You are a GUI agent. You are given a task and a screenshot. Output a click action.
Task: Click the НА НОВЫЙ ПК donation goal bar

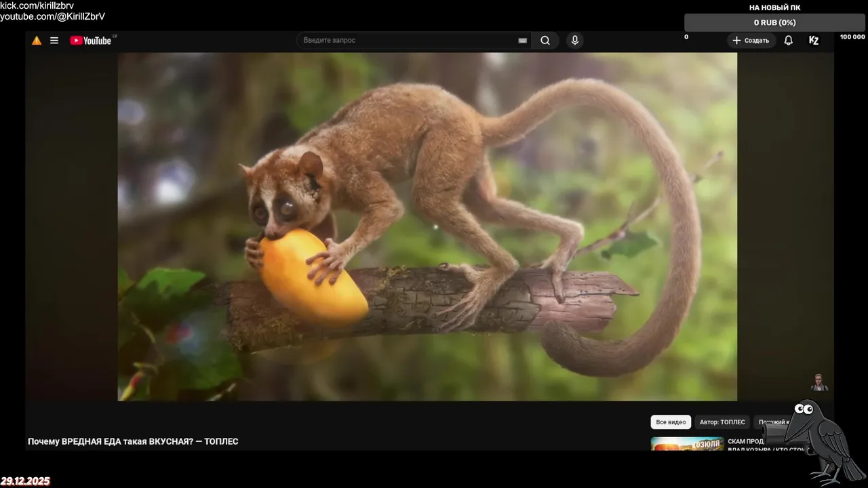point(774,22)
